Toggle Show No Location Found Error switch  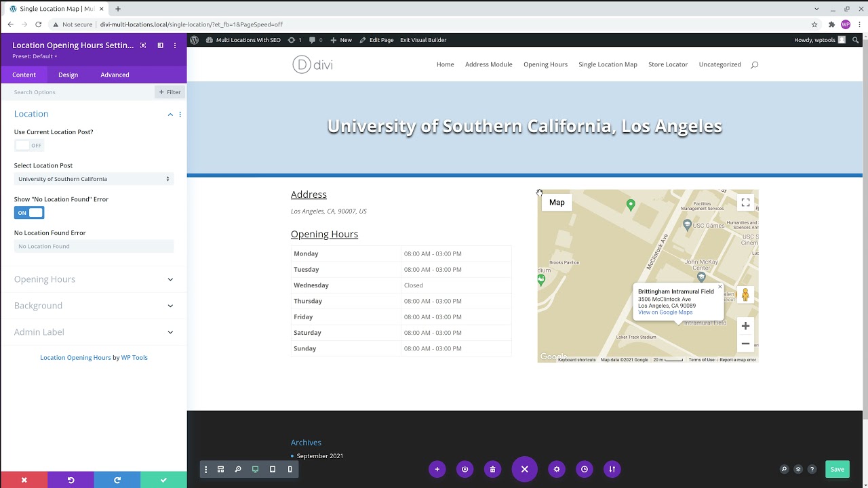point(29,213)
